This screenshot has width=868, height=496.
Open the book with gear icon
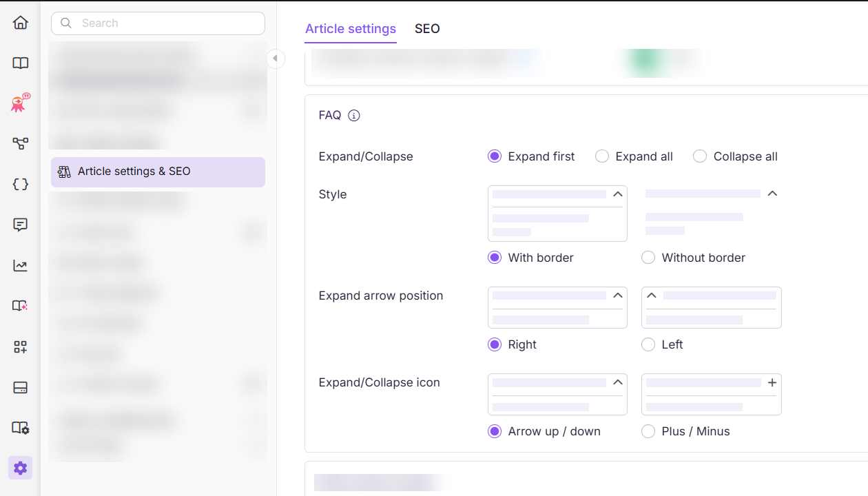tap(21, 428)
